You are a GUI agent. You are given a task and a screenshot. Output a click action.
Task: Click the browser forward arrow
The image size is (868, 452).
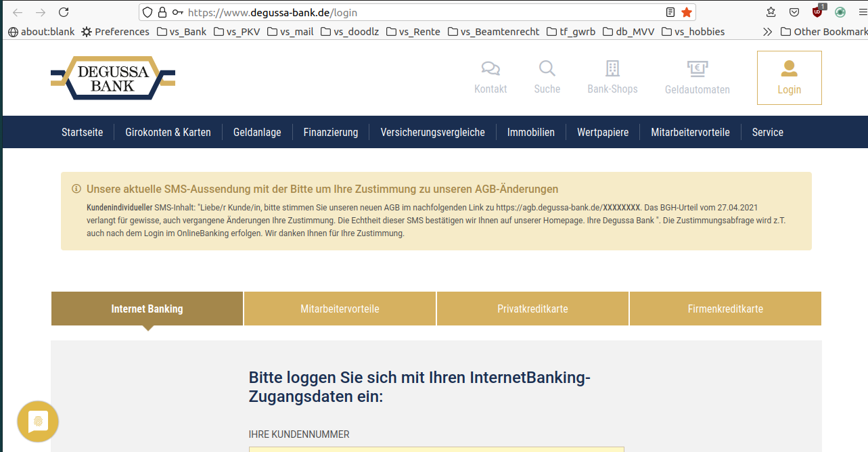point(41,12)
